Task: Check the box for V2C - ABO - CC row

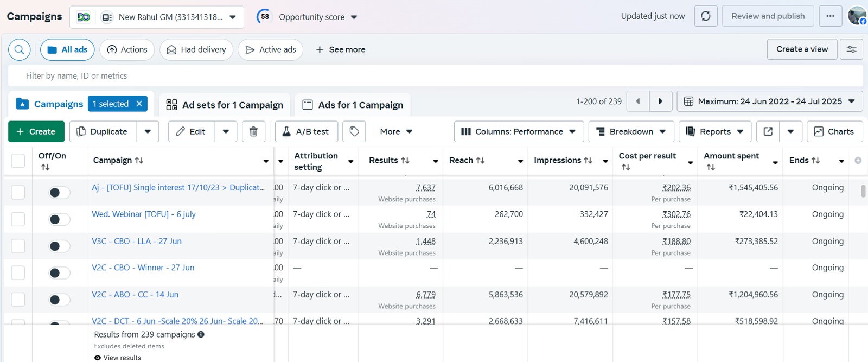Action: click(x=18, y=300)
